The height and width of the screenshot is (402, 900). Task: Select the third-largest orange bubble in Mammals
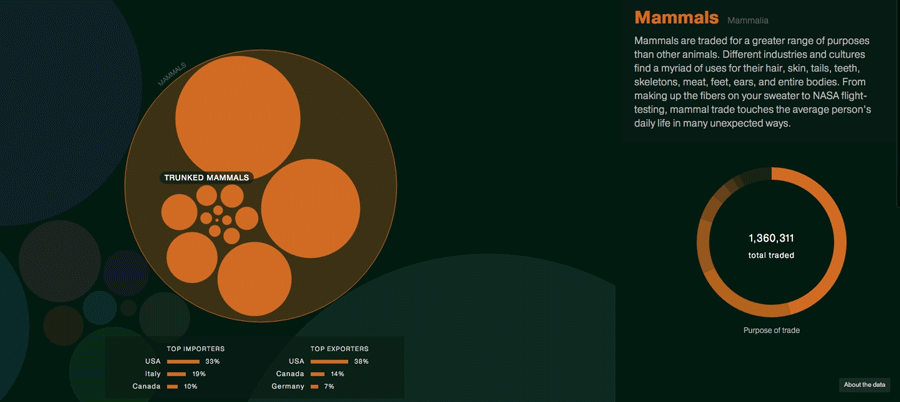pyautogui.click(x=254, y=279)
